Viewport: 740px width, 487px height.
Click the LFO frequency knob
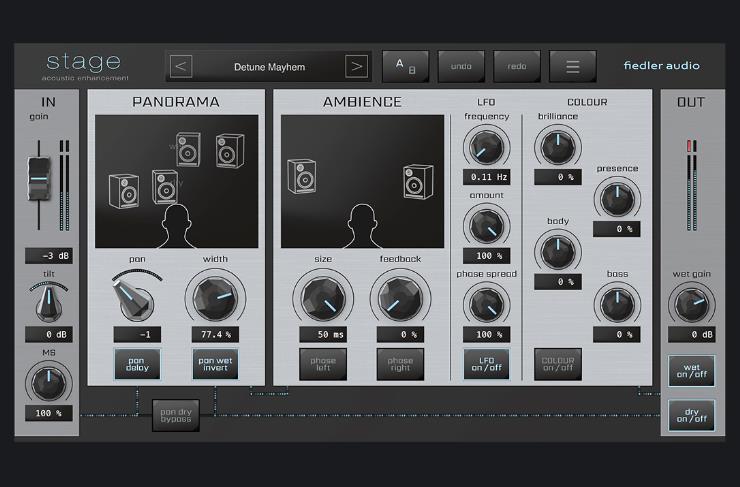pos(487,148)
